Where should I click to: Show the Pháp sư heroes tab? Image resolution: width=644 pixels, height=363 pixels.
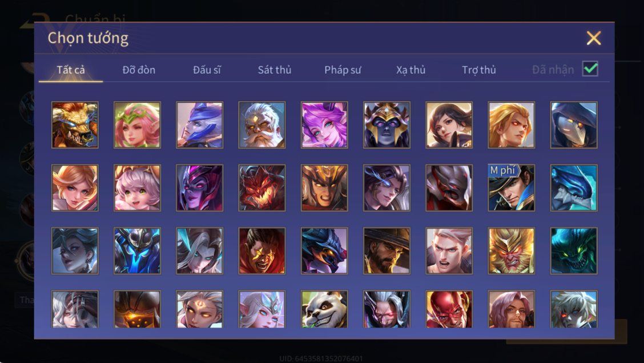point(343,70)
